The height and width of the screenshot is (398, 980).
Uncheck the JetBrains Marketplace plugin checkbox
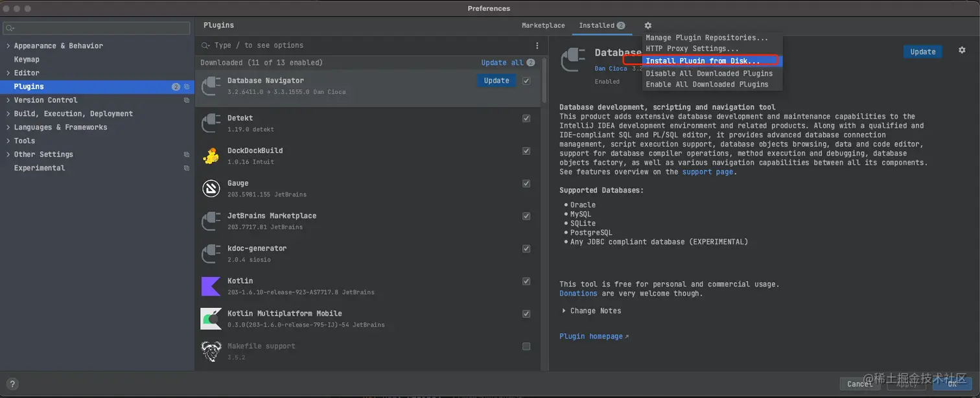pyautogui.click(x=526, y=216)
